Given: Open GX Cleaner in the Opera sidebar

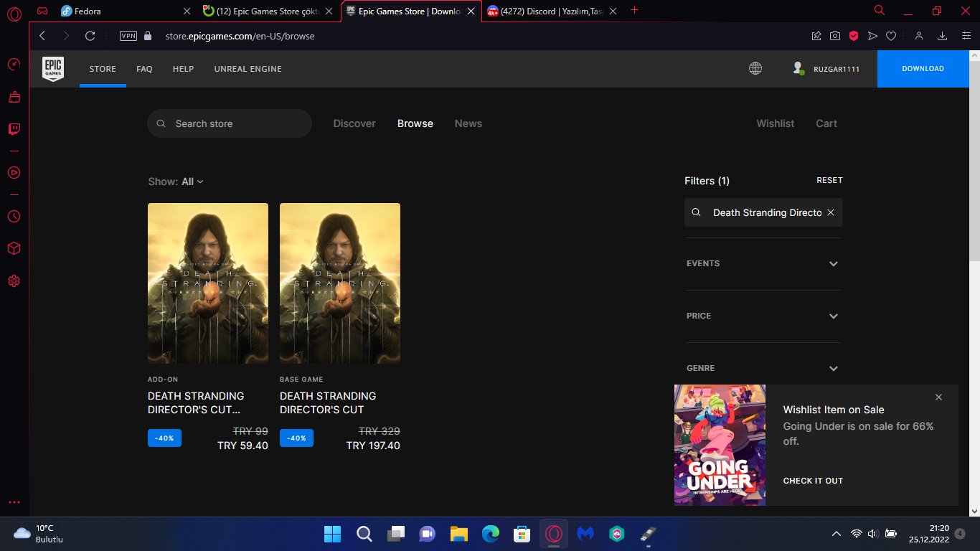Looking at the screenshot, I should click(14, 97).
